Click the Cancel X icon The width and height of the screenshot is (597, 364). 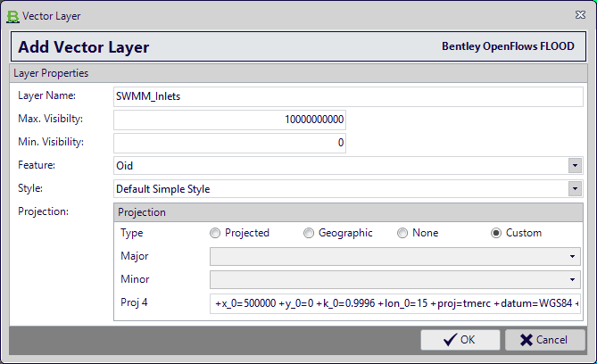[527, 340]
